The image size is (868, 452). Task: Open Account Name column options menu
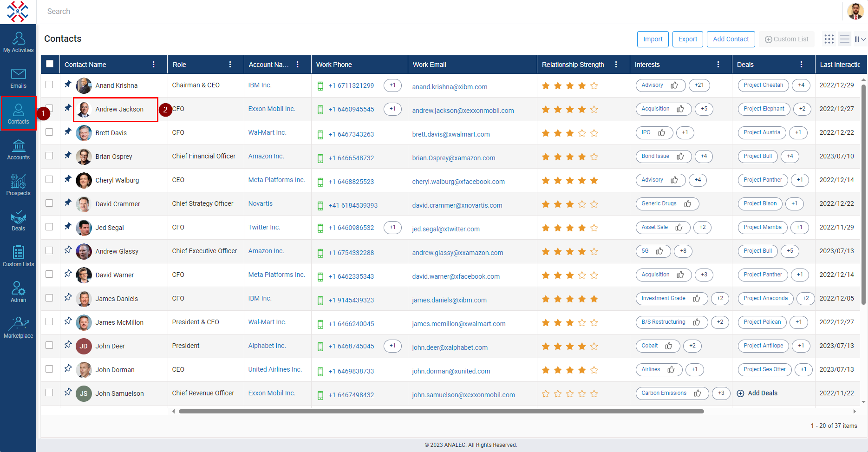[298, 65]
